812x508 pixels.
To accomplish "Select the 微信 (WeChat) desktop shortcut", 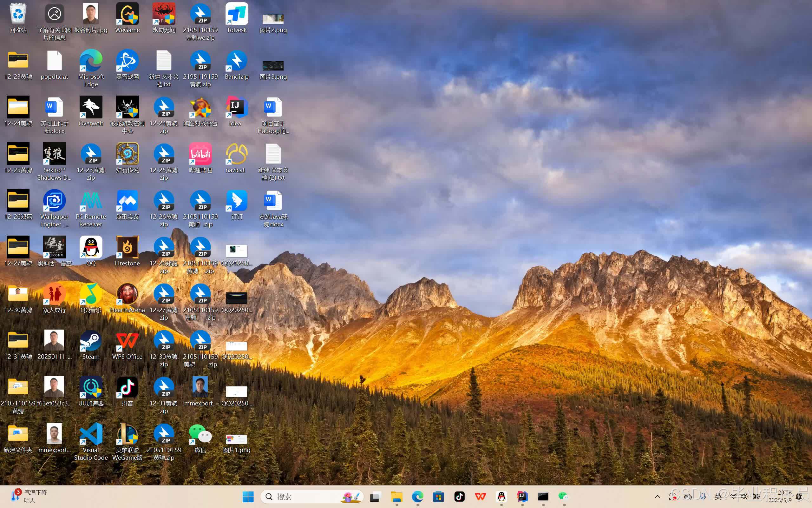I will tap(200, 438).
